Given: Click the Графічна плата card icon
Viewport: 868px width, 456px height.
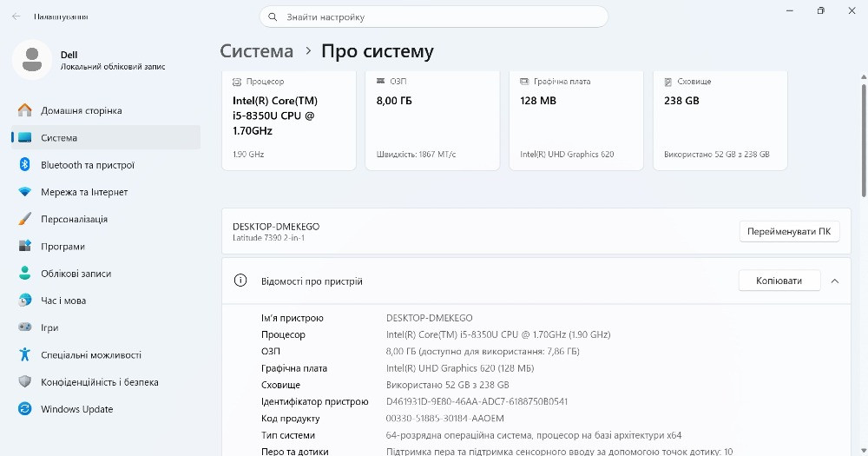Looking at the screenshot, I should point(524,82).
